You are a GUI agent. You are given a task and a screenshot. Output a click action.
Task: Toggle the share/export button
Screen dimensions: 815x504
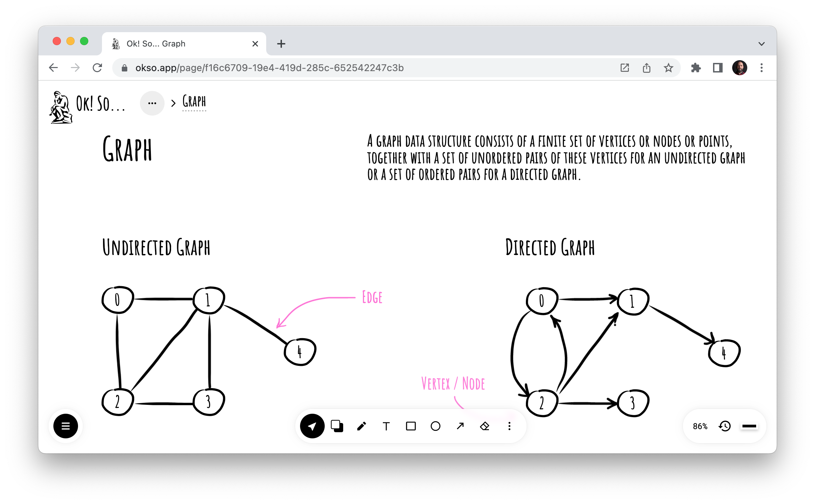(x=647, y=67)
